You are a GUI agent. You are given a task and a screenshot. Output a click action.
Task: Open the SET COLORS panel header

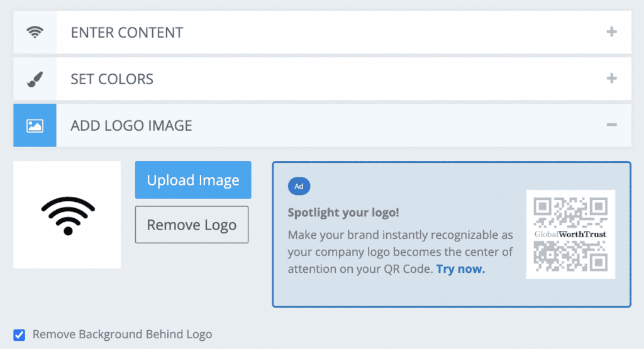(x=112, y=79)
